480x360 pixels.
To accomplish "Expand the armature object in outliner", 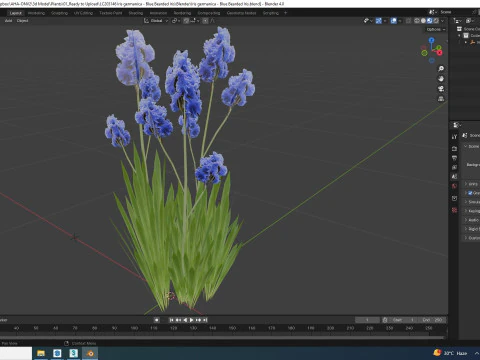I will point(466,42).
